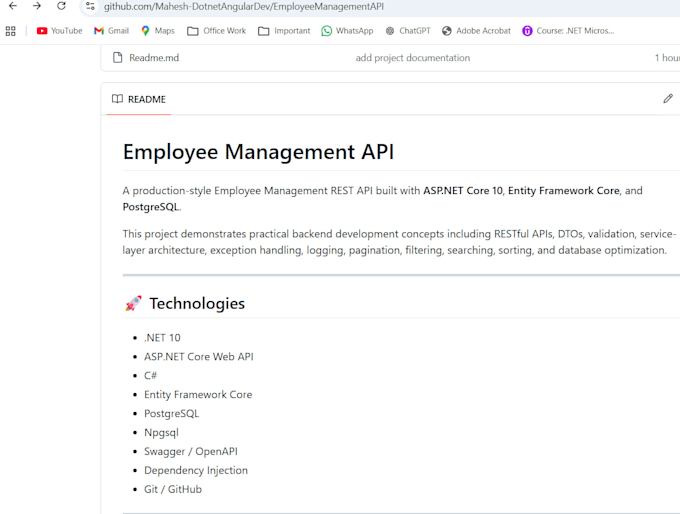Click the 'C#' list item

150,376
